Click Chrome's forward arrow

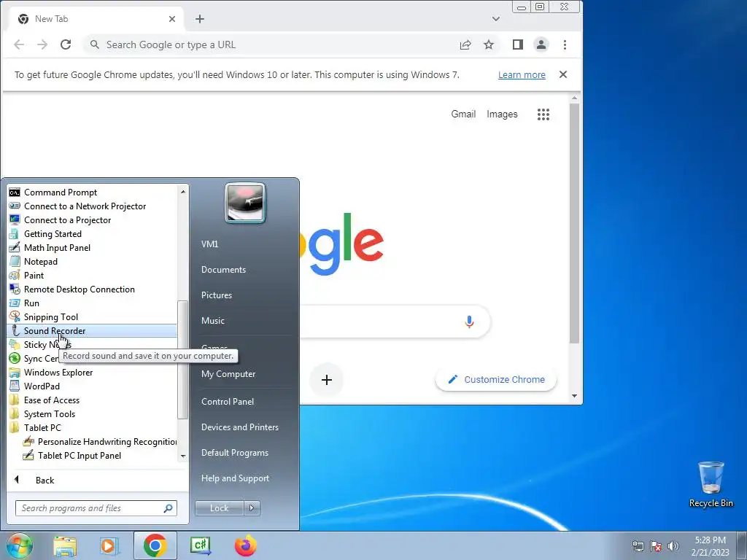pyautogui.click(x=42, y=44)
